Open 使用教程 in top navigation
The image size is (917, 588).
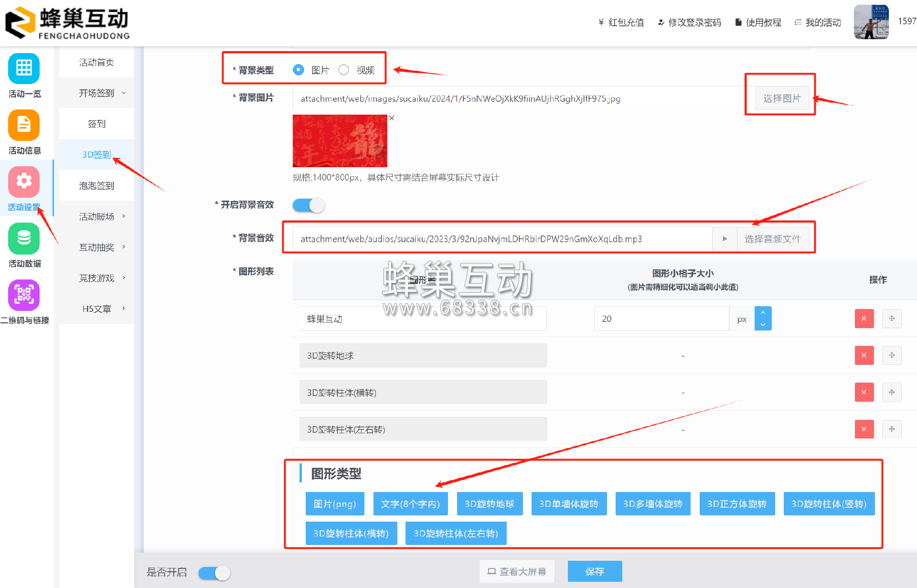758,22
